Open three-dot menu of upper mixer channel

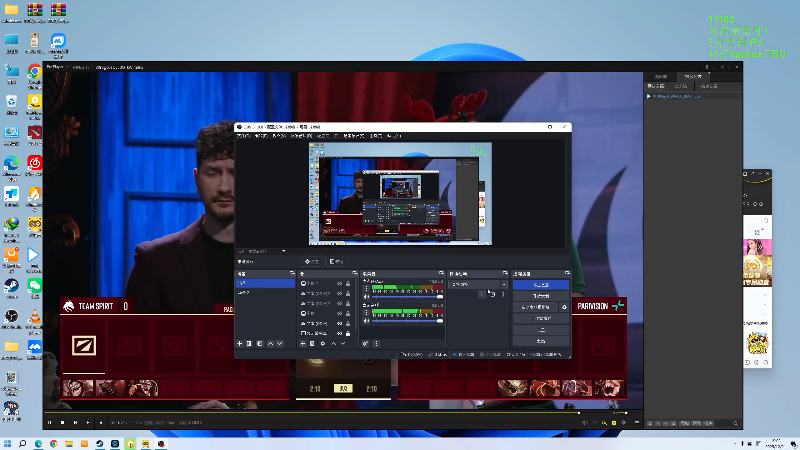pyautogui.click(x=366, y=288)
